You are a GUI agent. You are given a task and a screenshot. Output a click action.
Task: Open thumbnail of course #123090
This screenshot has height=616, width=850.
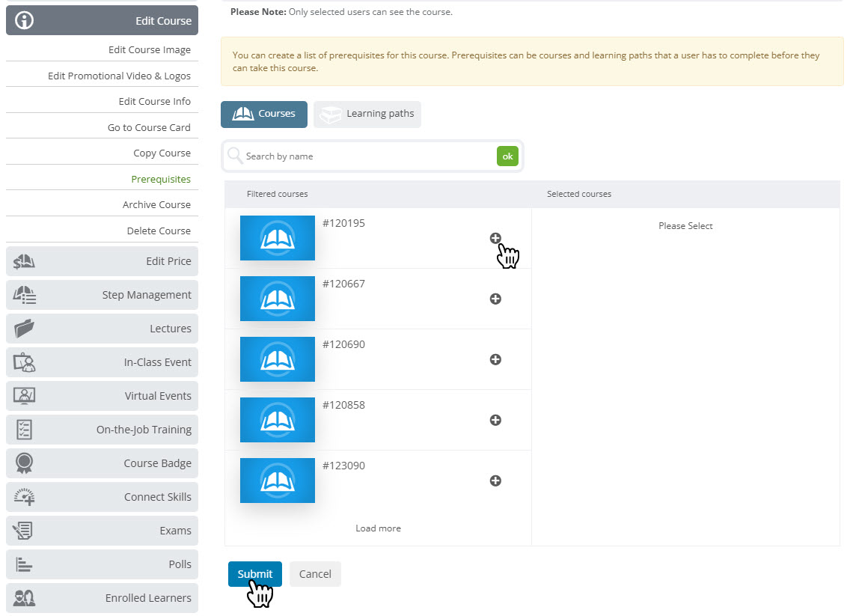[x=278, y=481]
